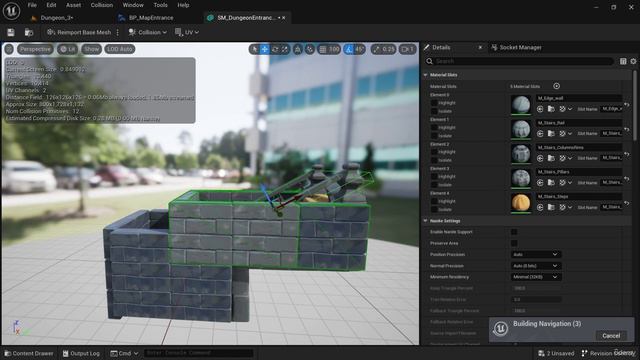Browse to M_Stairs_Steps in Content Browser
The width and height of the screenshot is (640, 360).
click(x=551, y=207)
